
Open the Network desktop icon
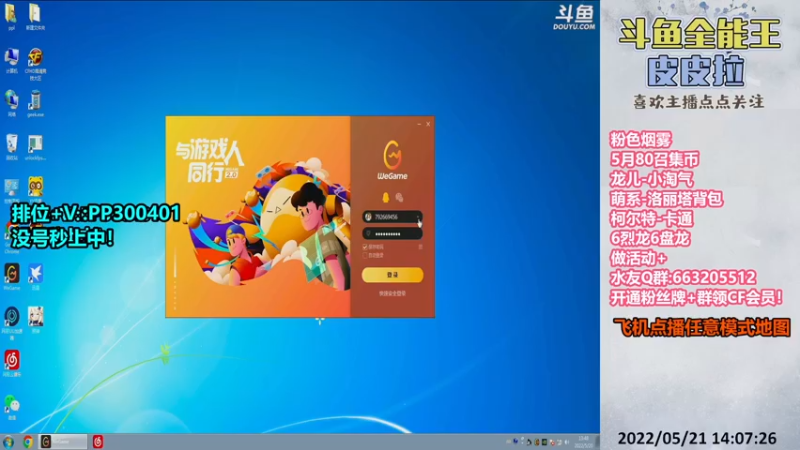point(11,104)
